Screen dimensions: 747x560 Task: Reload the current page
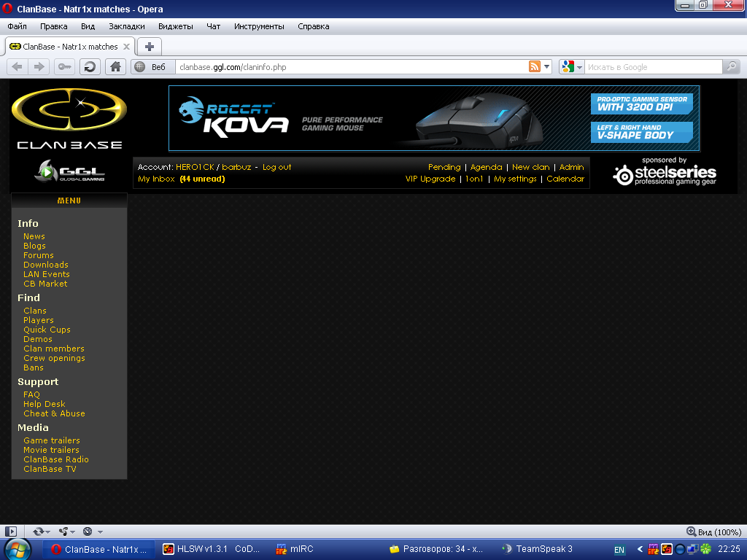pyautogui.click(x=90, y=66)
